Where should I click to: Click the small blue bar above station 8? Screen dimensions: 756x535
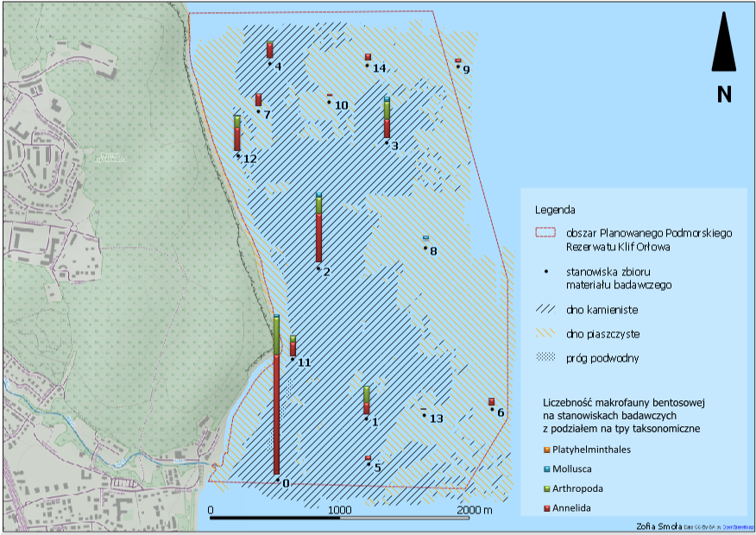click(425, 237)
